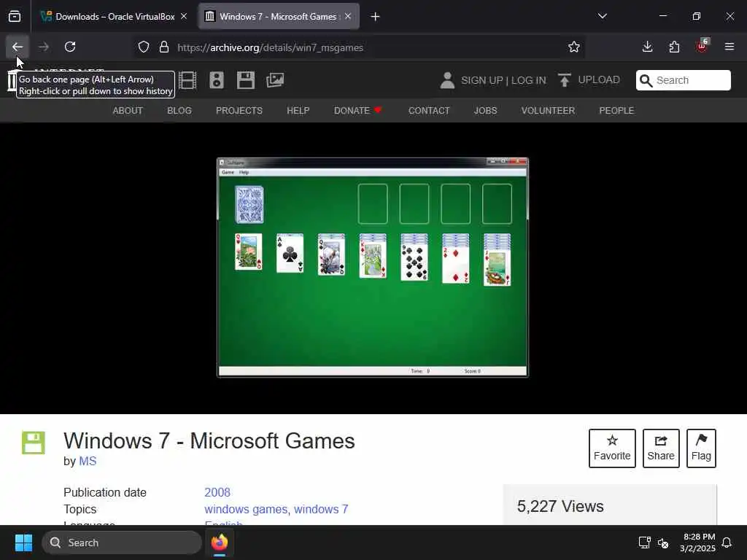Open the Internet Archive video film icon

(187, 80)
